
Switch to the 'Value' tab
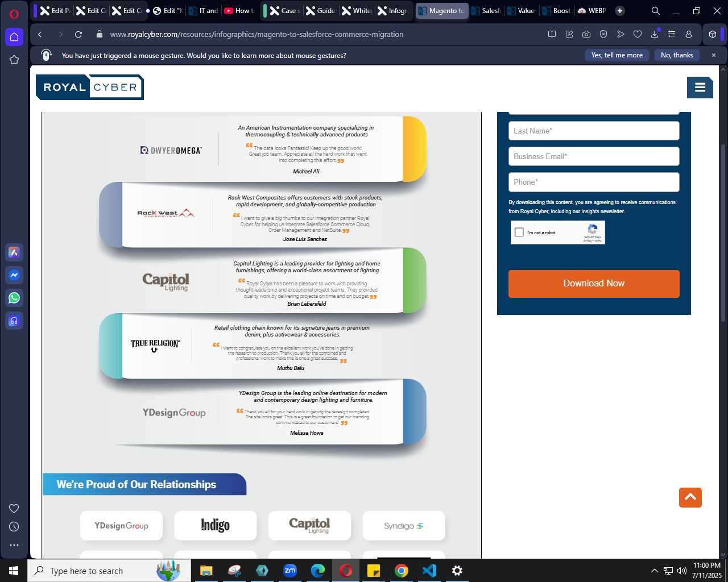[x=521, y=11]
